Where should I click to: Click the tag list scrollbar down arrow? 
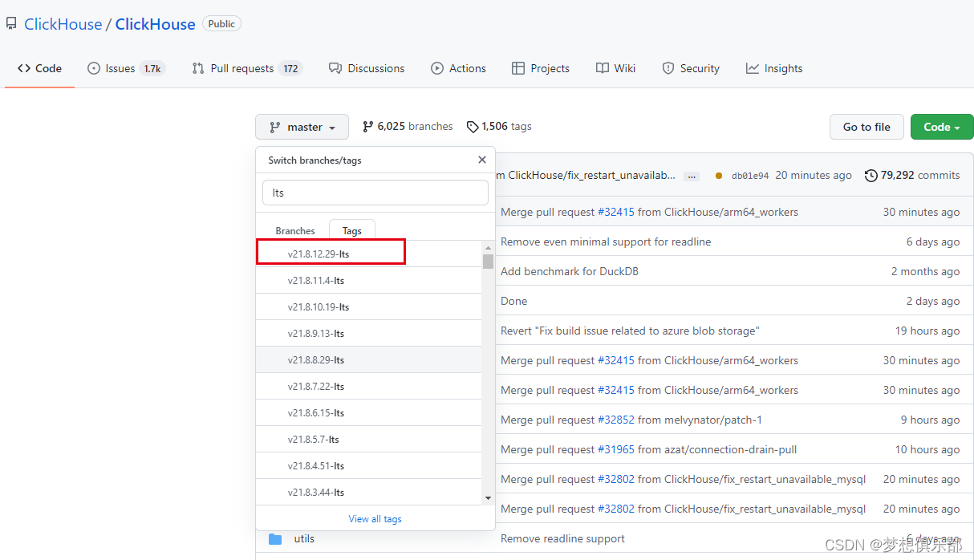[x=488, y=498]
